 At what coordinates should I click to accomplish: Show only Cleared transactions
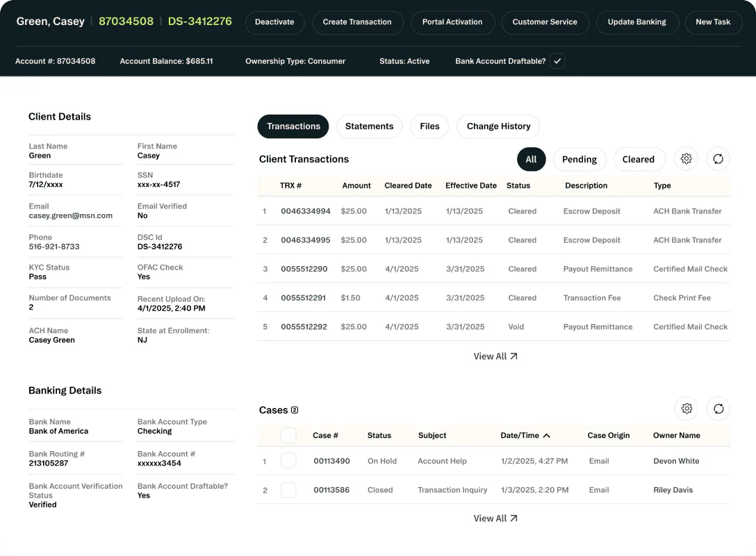(x=639, y=160)
